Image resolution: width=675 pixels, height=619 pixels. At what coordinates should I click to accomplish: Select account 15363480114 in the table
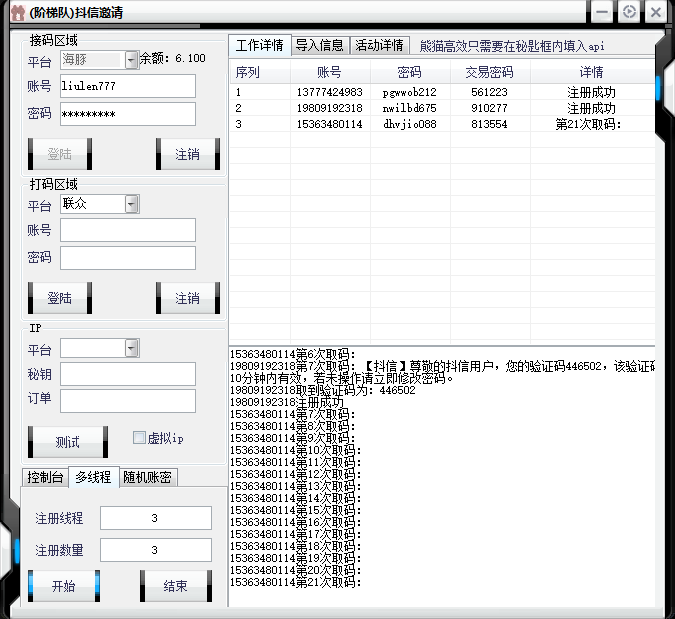pos(330,124)
